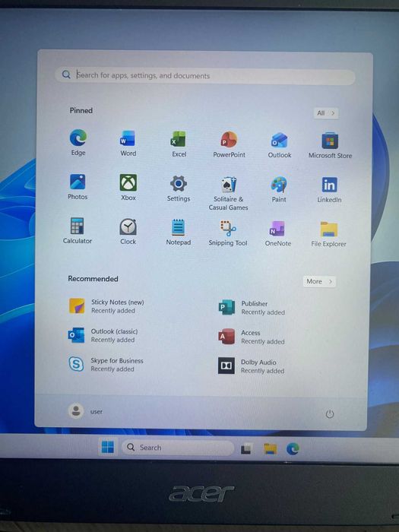Viewport: 399px width, 532px height.
Task: Open File Explorer from the taskbar
Action: tap(270, 448)
